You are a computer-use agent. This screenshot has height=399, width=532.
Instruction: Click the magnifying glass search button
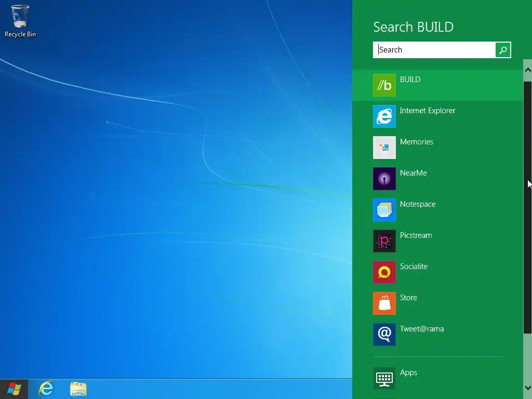pos(503,50)
